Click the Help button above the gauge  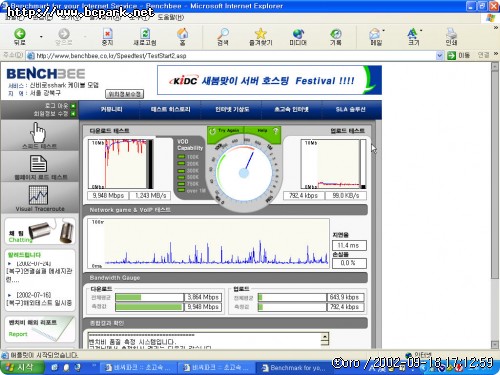[263, 131]
